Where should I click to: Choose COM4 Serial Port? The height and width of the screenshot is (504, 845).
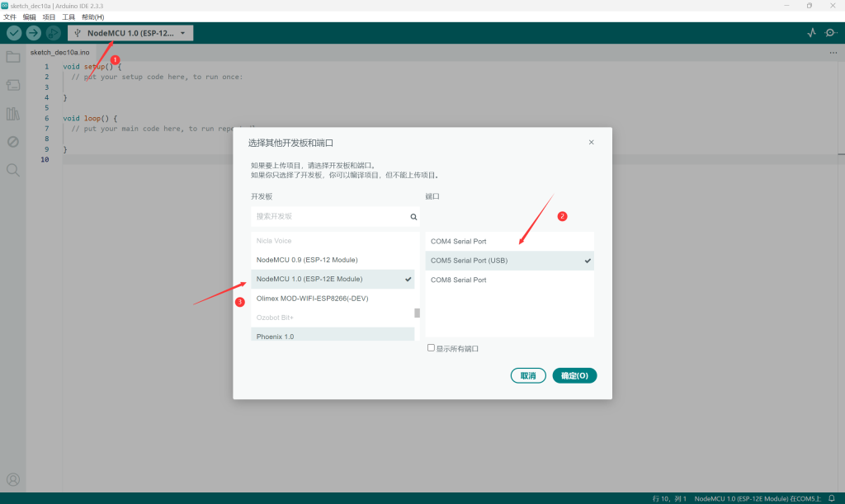(509, 241)
